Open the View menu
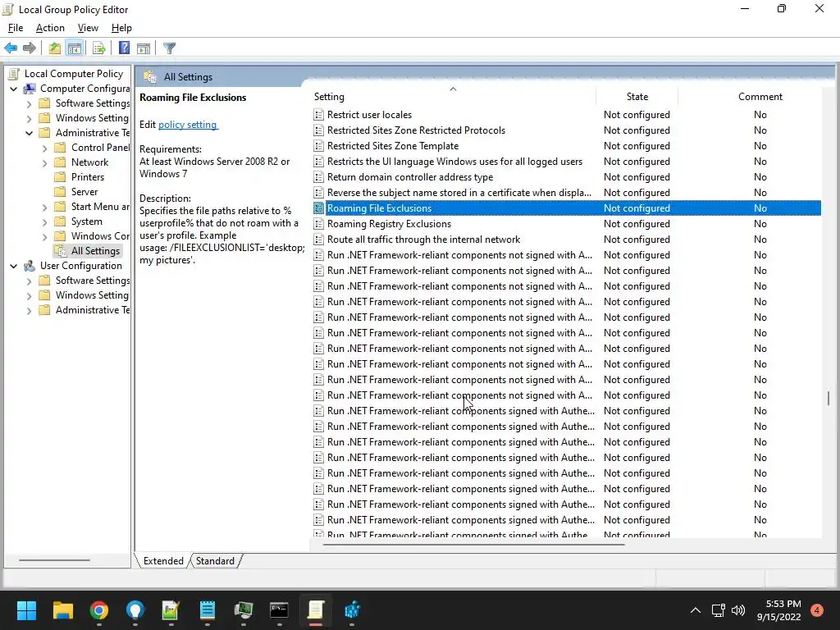 [88, 28]
